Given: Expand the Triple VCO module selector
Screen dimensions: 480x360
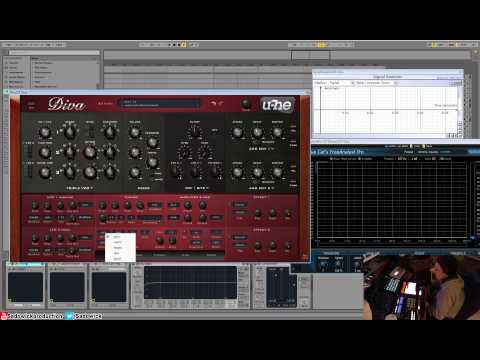Looking at the screenshot, I should [x=79, y=188].
